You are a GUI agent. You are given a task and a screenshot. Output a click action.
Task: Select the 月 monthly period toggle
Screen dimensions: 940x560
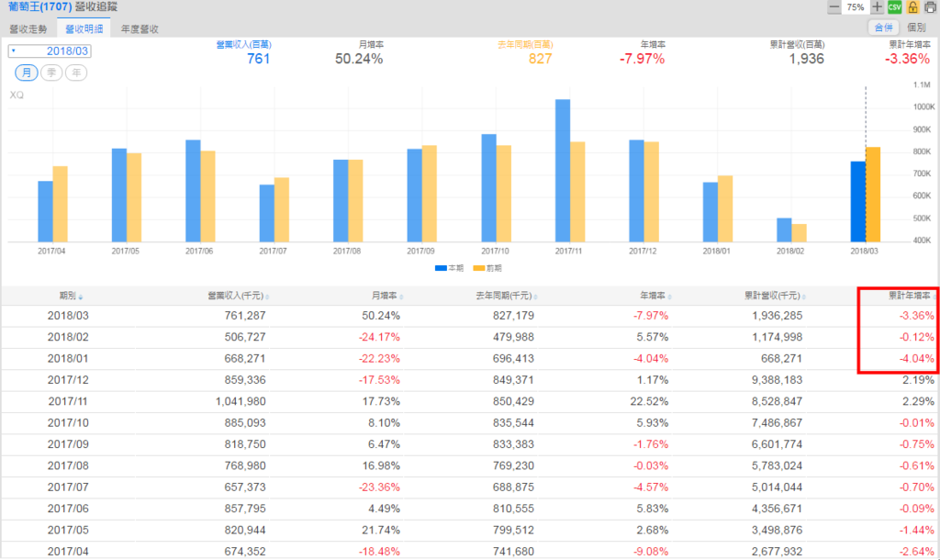tap(27, 73)
